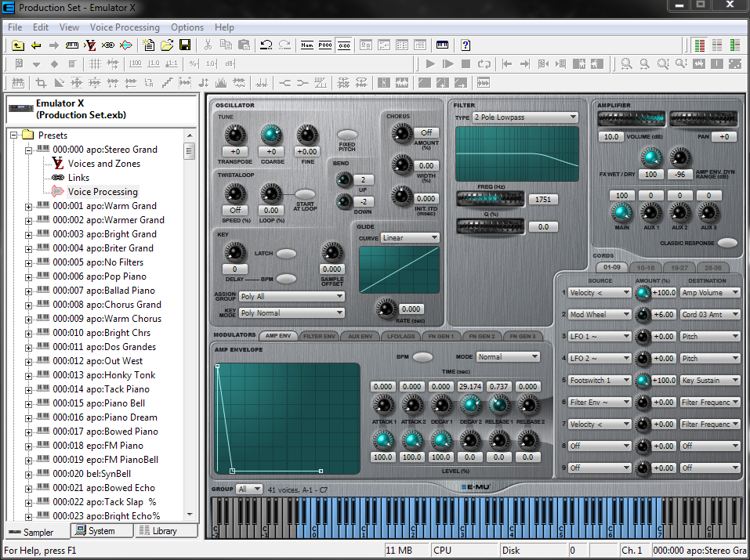Click the Open folder toolbar icon
This screenshot has width=750, height=560.
click(x=167, y=45)
